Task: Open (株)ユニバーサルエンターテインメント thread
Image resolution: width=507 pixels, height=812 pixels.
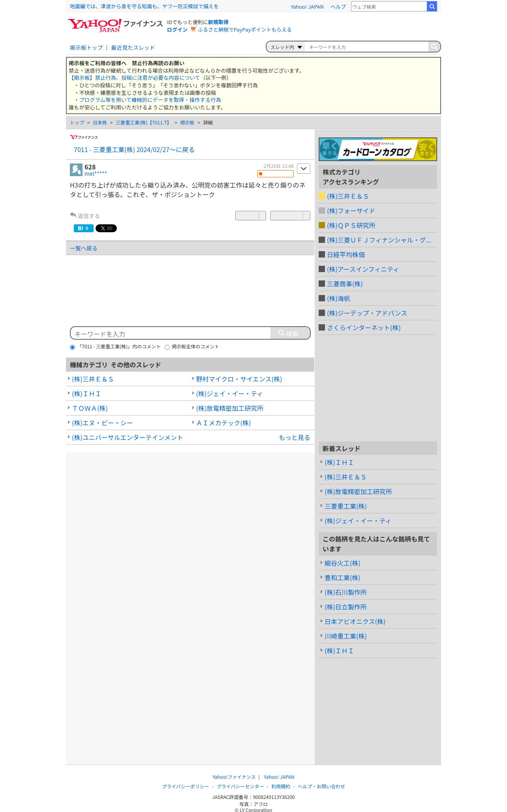Action: coord(127,438)
